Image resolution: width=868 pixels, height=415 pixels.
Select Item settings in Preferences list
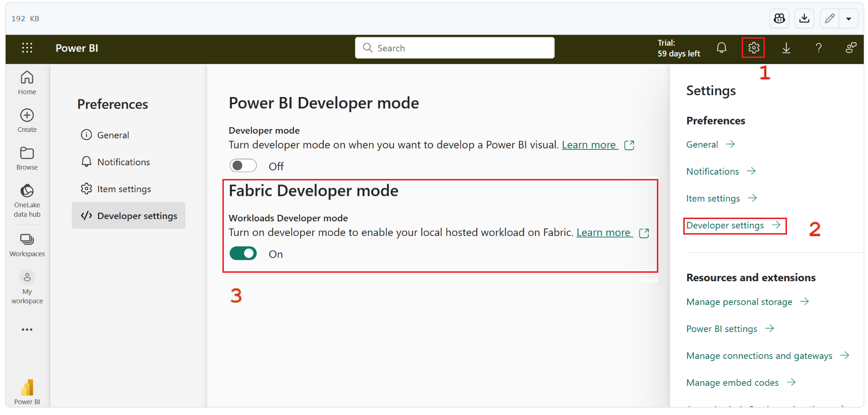(x=128, y=189)
